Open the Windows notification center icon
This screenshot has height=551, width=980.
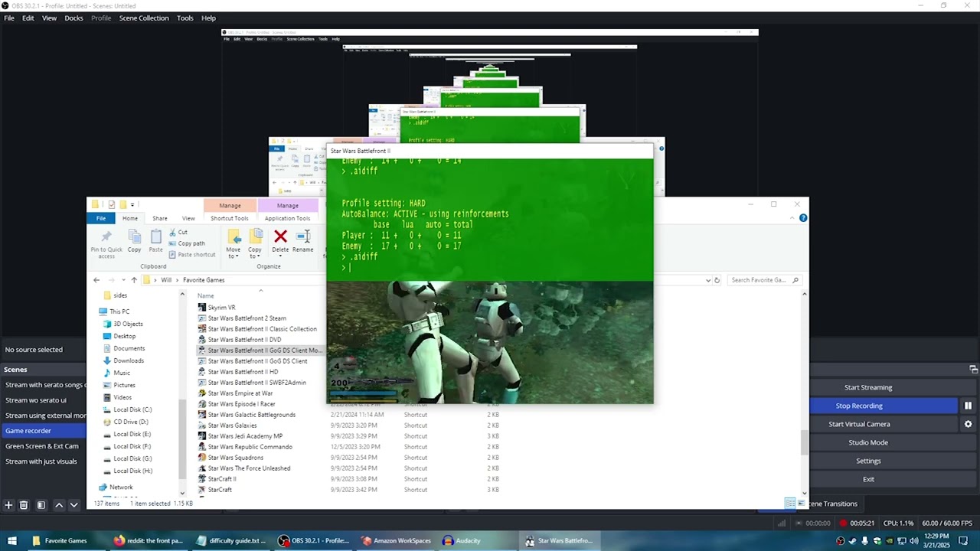coord(963,541)
